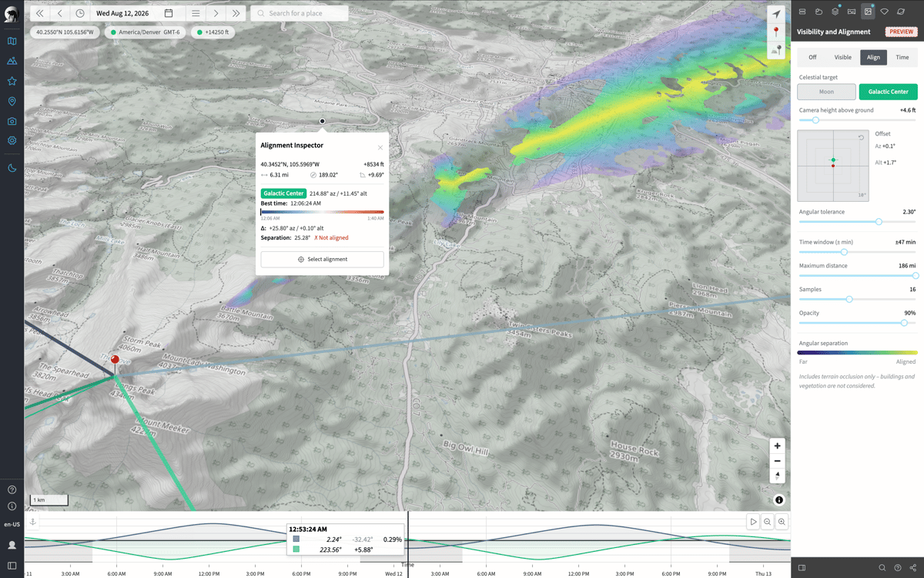Choose Moon as the celestial target

point(826,92)
